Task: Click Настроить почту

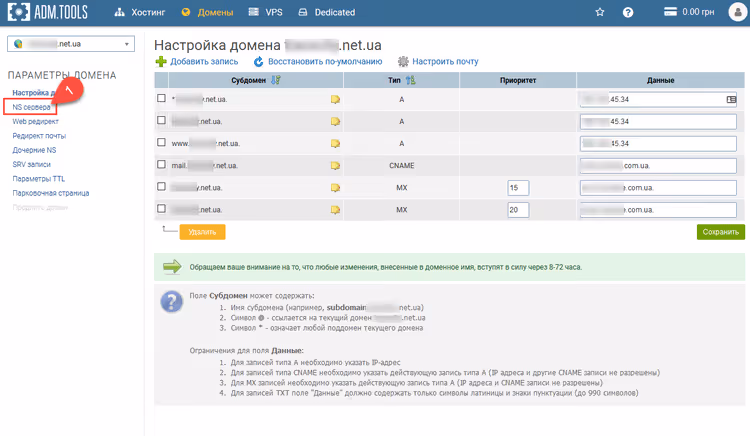Action: click(x=438, y=62)
